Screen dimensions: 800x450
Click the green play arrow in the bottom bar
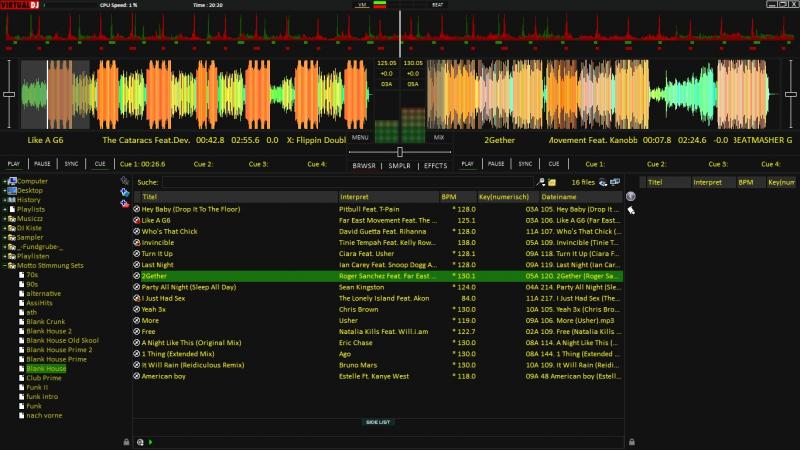(x=151, y=442)
